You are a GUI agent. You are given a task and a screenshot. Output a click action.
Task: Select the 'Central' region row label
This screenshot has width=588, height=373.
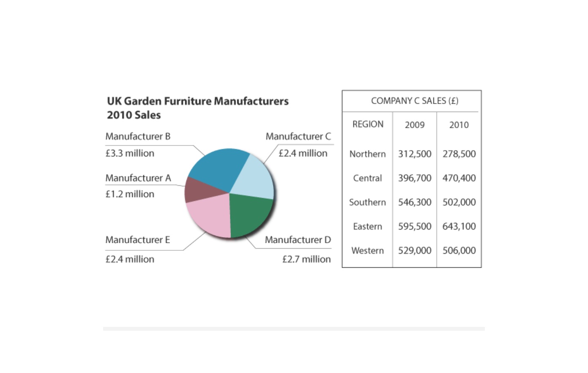click(x=367, y=178)
